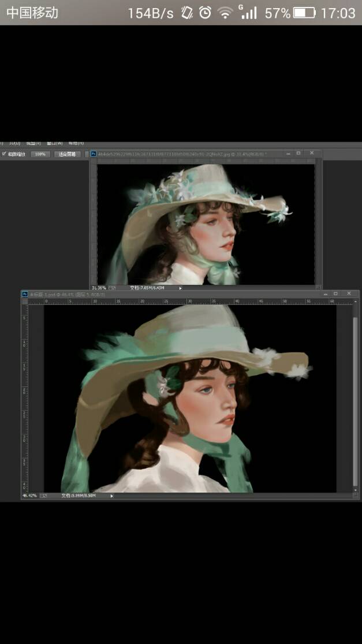Close the jpg reference document window
The width and height of the screenshot is (362, 644).
coord(312,153)
